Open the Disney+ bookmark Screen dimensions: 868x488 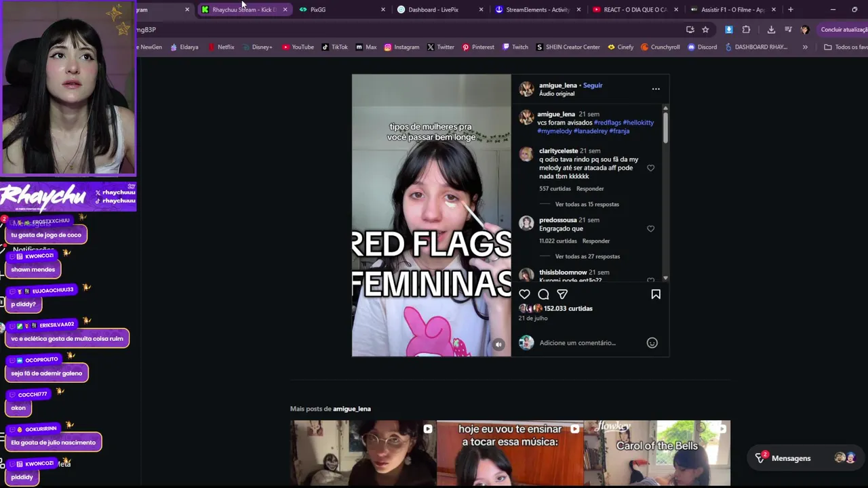tap(257, 47)
